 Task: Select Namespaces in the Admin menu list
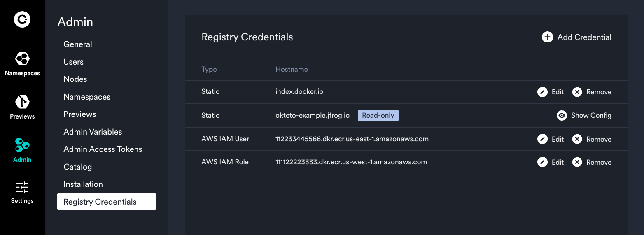87,97
